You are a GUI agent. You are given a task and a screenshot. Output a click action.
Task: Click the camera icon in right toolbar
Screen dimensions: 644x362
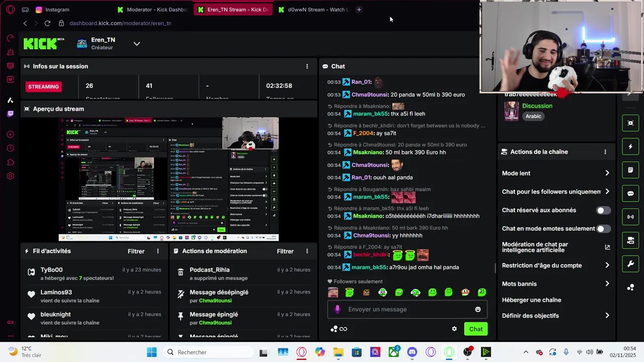point(630,241)
